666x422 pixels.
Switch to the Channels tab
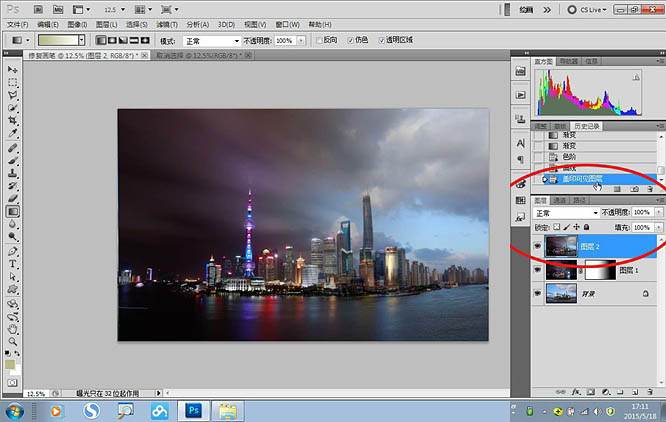559,200
